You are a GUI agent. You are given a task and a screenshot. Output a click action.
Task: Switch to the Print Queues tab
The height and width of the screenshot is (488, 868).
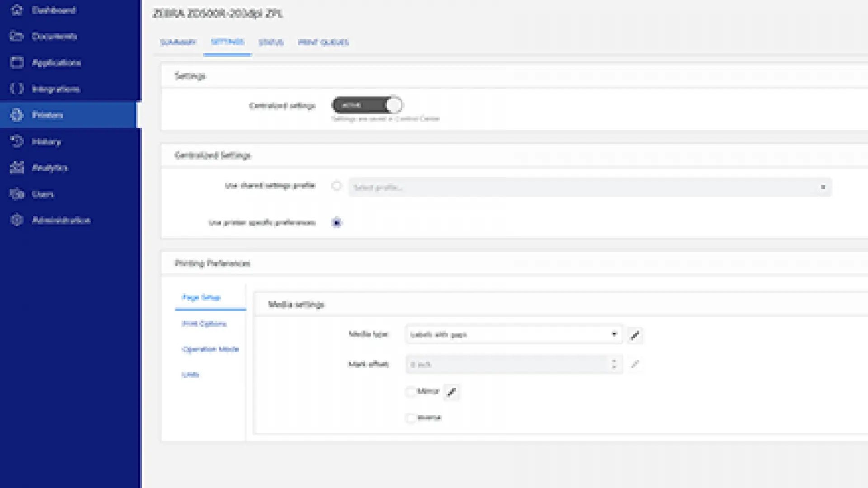[x=323, y=42]
